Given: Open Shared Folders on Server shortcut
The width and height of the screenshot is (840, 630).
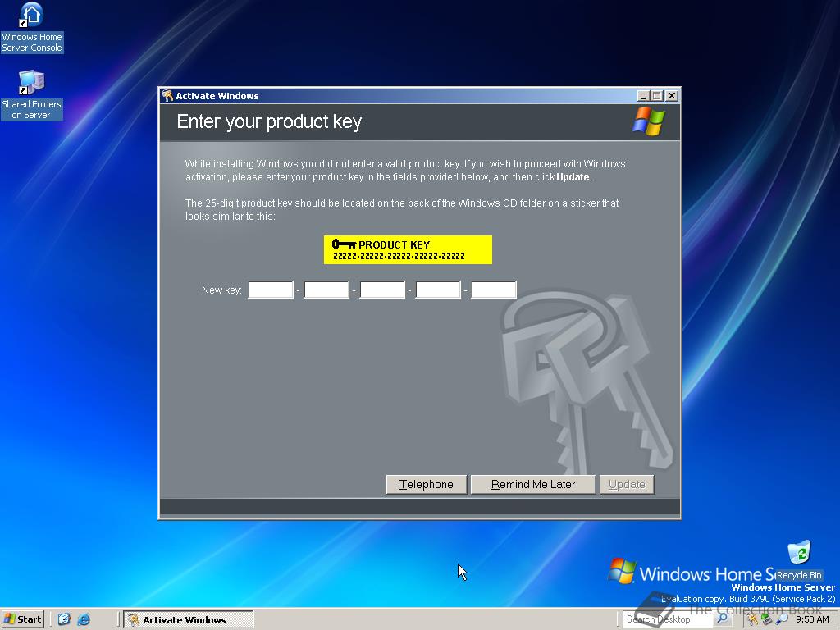Looking at the screenshot, I should (32, 95).
